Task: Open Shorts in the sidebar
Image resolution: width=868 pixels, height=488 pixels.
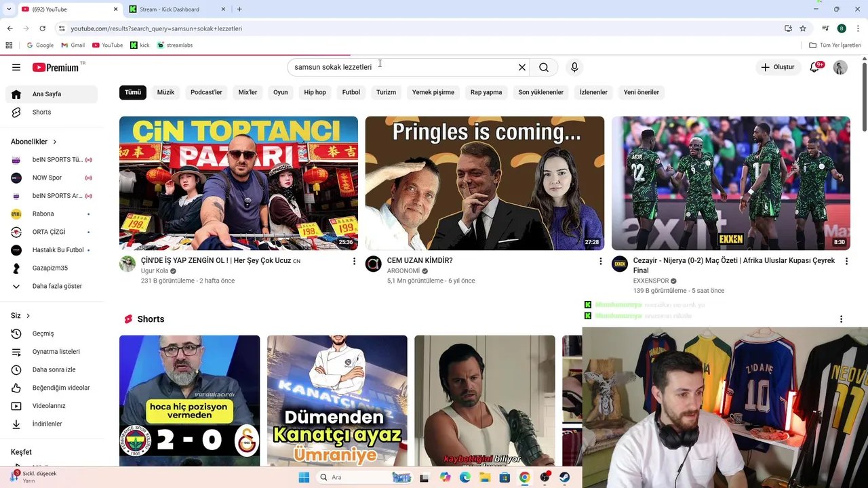Action: point(51,113)
